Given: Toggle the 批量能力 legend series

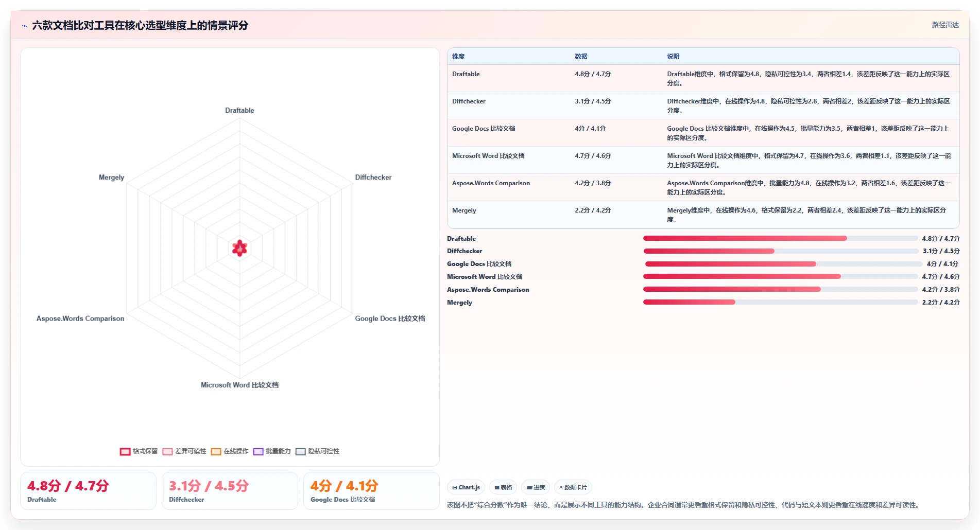Looking at the screenshot, I should click(272, 451).
